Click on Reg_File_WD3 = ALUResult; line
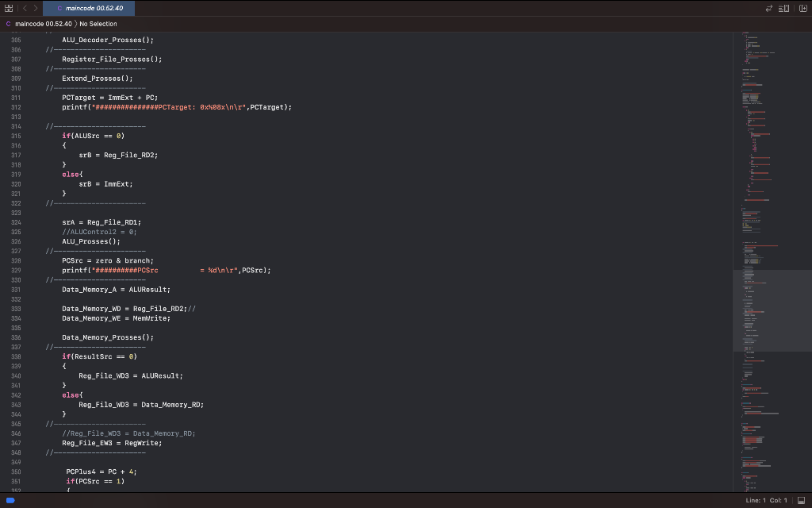Screen dimensions: 812x508 point(131,375)
